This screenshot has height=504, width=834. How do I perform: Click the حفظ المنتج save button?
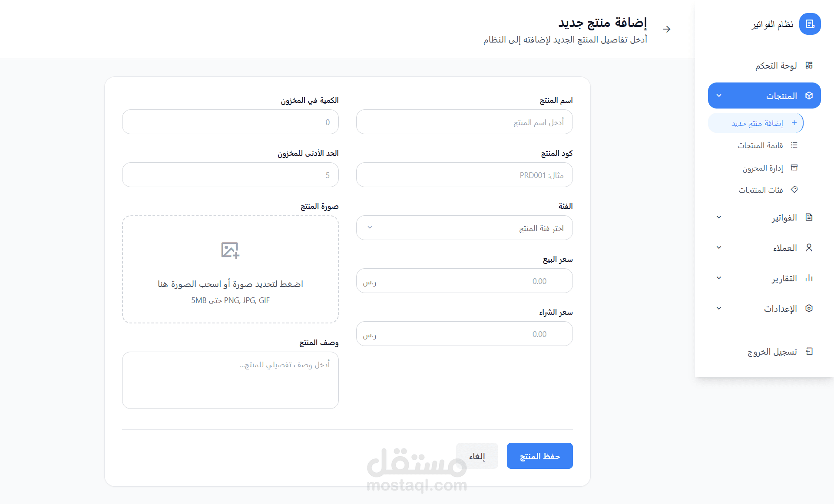539,456
